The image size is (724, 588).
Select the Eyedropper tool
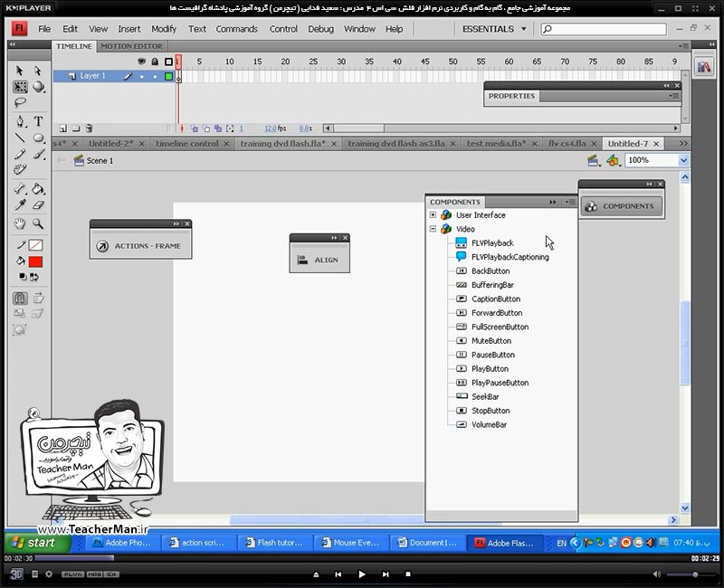click(x=20, y=205)
